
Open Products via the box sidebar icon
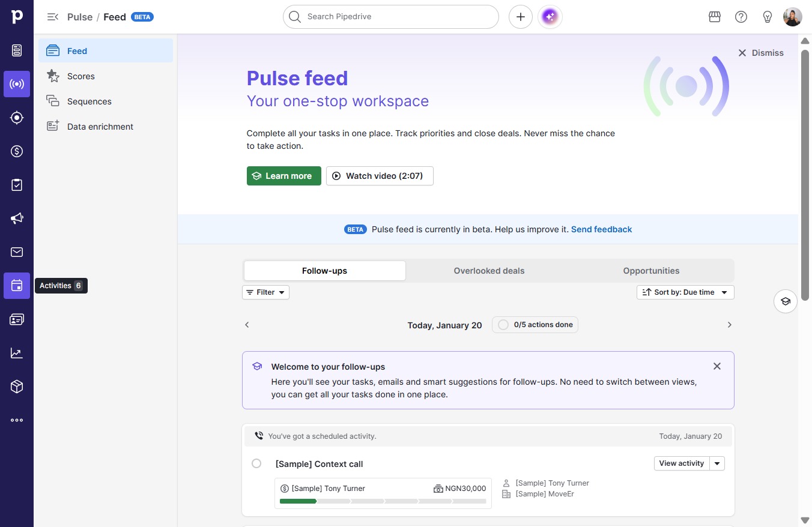point(17,387)
